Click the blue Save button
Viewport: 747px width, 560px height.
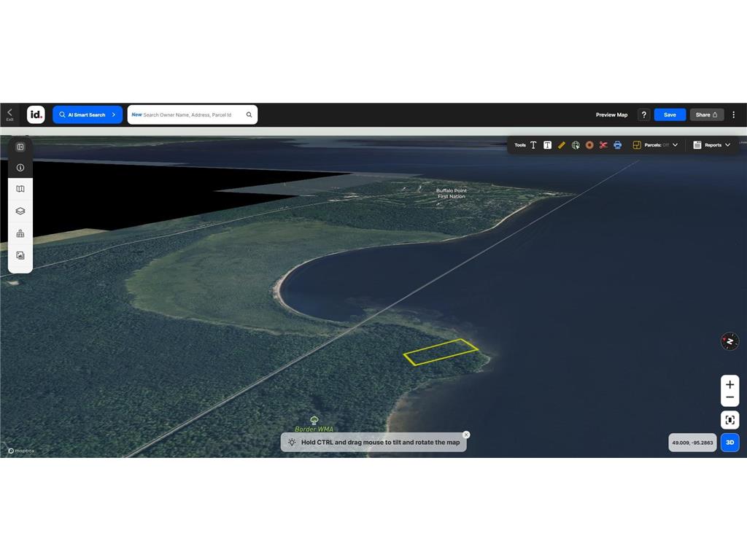coord(670,114)
